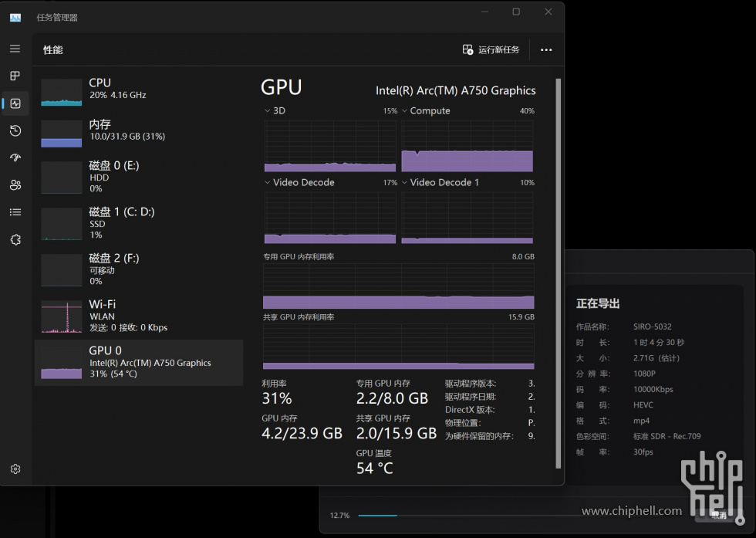Minimize the Task Manager window
The height and width of the screenshot is (538, 756).
coord(484,12)
